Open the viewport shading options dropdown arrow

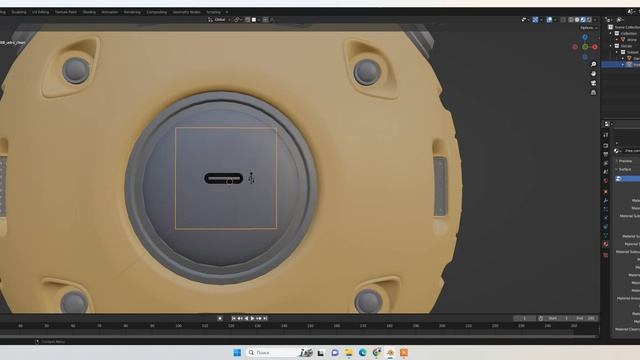coord(595,20)
